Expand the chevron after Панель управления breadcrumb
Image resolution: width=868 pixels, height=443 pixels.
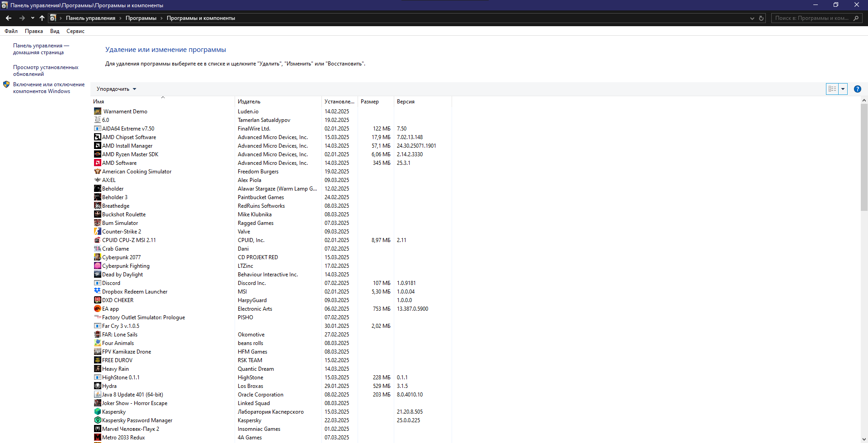pos(121,18)
